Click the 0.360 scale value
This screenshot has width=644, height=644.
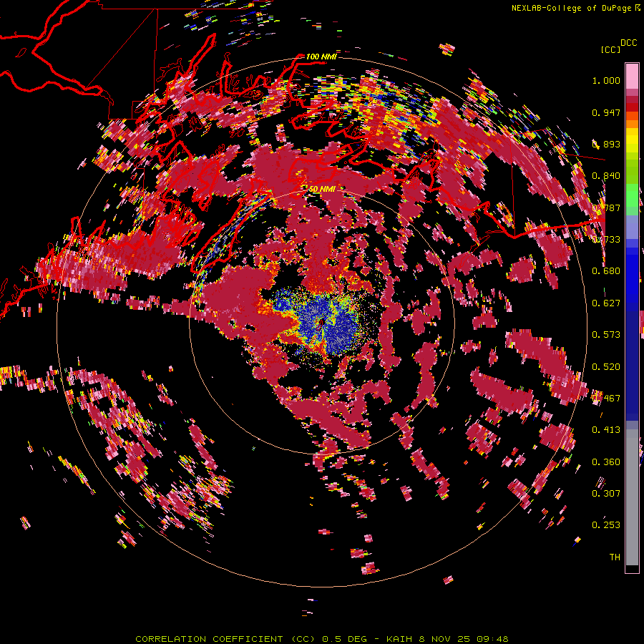pos(606,462)
